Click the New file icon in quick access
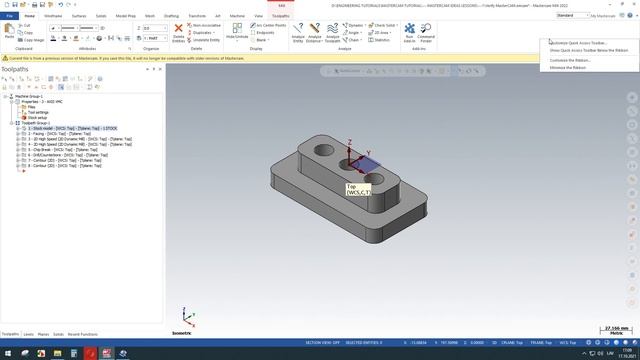This screenshot has height=360, width=640. click(x=7, y=5)
